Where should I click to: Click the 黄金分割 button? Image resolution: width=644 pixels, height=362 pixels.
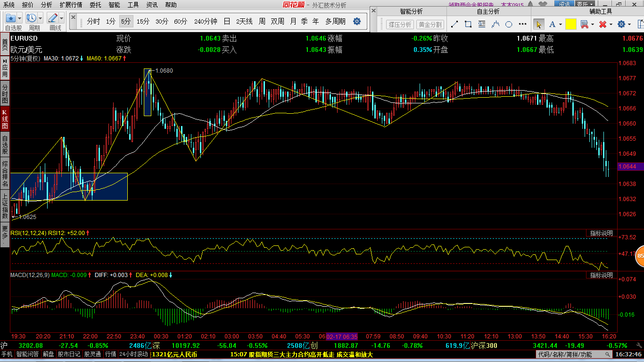tap(430, 25)
